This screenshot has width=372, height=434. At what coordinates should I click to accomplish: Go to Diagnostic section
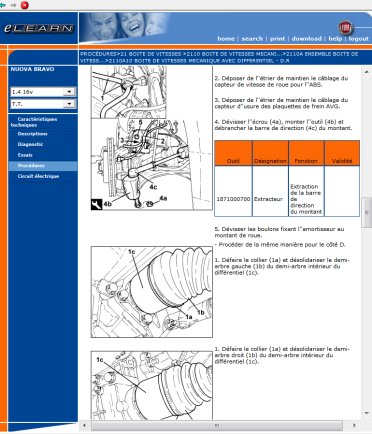coord(30,144)
